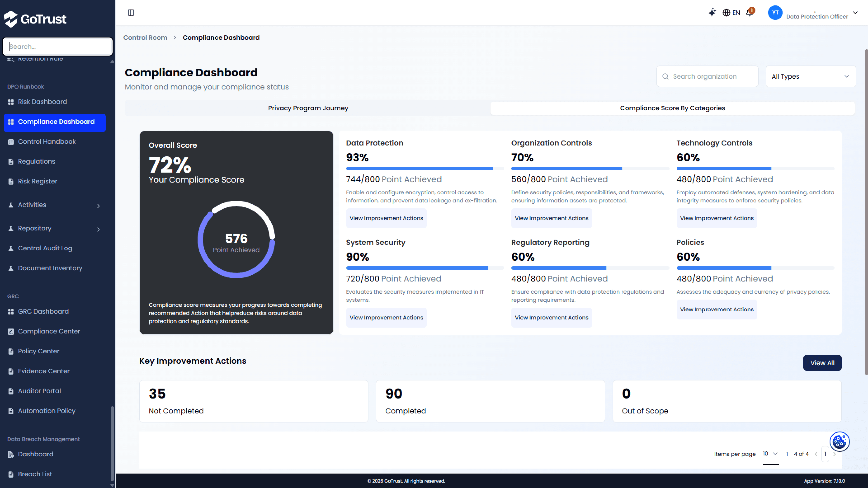Go to the next page arrow
This screenshot has width=868, height=488.
(x=834, y=454)
